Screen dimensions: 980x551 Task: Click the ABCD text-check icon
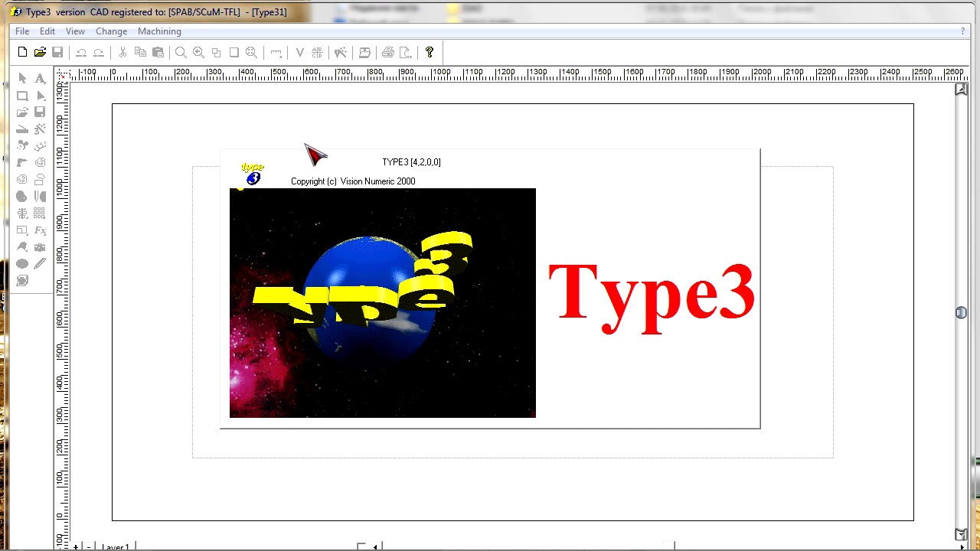click(317, 52)
